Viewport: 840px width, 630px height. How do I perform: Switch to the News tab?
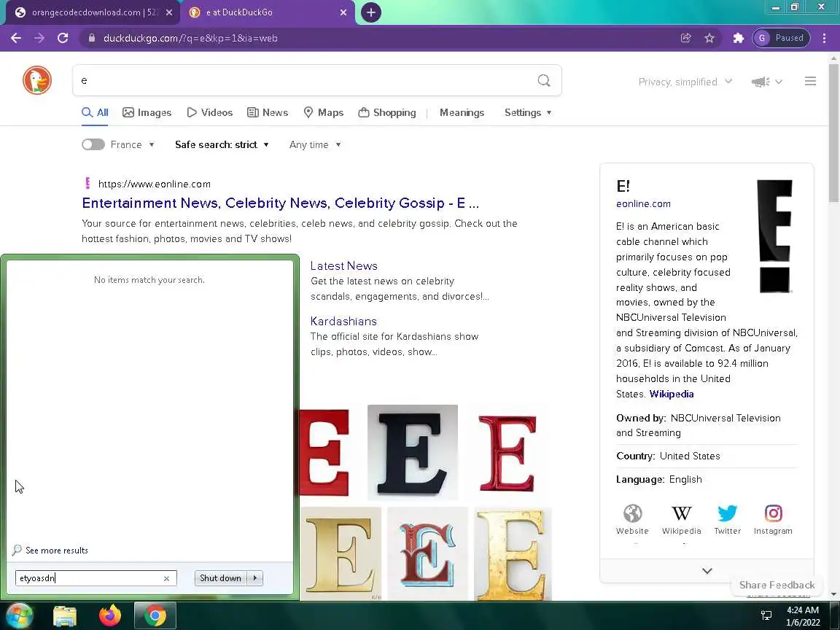pyautogui.click(x=268, y=112)
